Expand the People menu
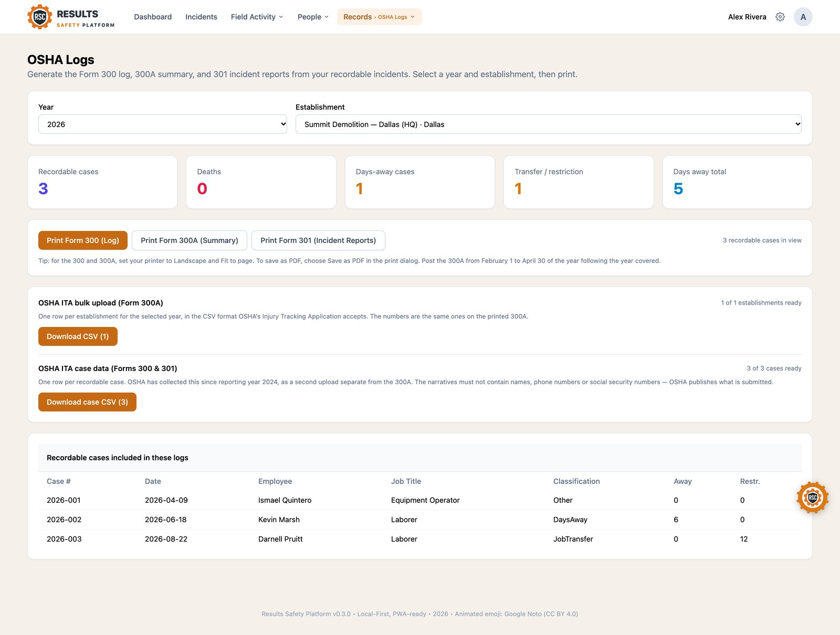 click(313, 17)
